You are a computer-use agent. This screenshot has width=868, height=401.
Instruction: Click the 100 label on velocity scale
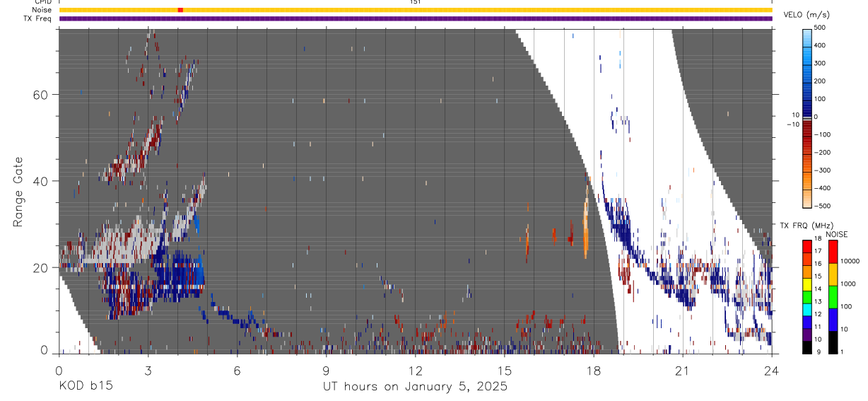tap(820, 99)
